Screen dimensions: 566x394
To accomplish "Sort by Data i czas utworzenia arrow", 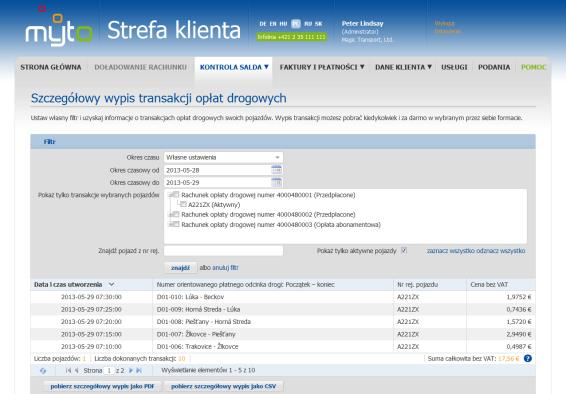I will (112, 284).
